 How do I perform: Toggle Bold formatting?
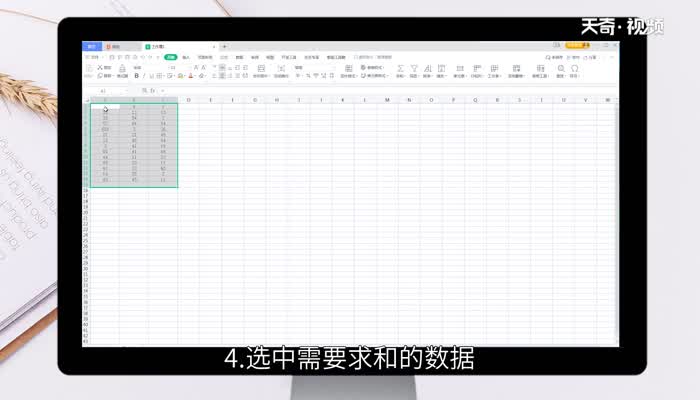click(137, 76)
